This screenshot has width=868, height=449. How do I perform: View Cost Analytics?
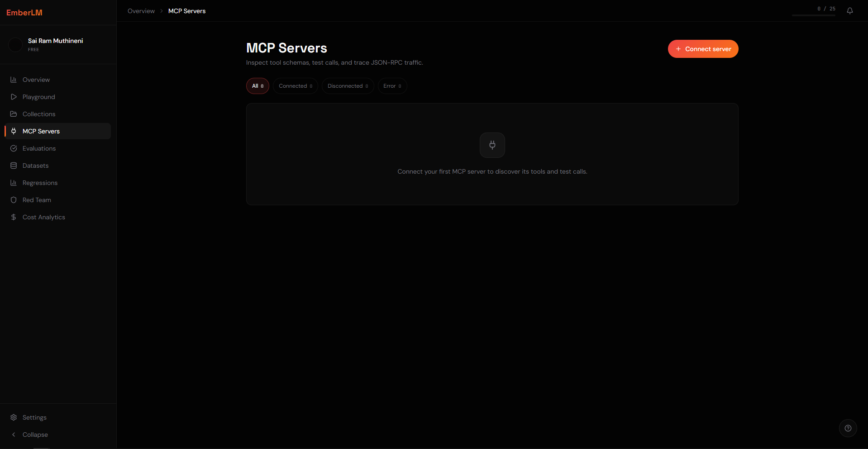click(x=58, y=217)
